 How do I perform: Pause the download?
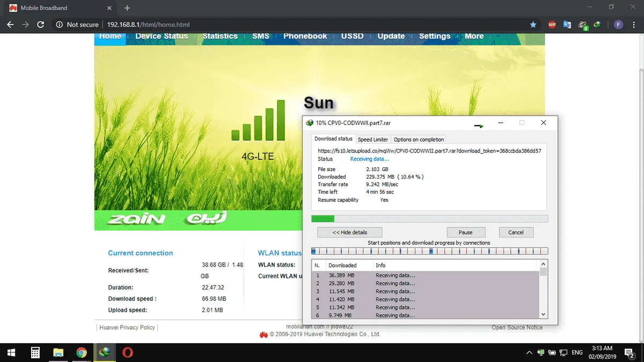(x=466, y=232)
